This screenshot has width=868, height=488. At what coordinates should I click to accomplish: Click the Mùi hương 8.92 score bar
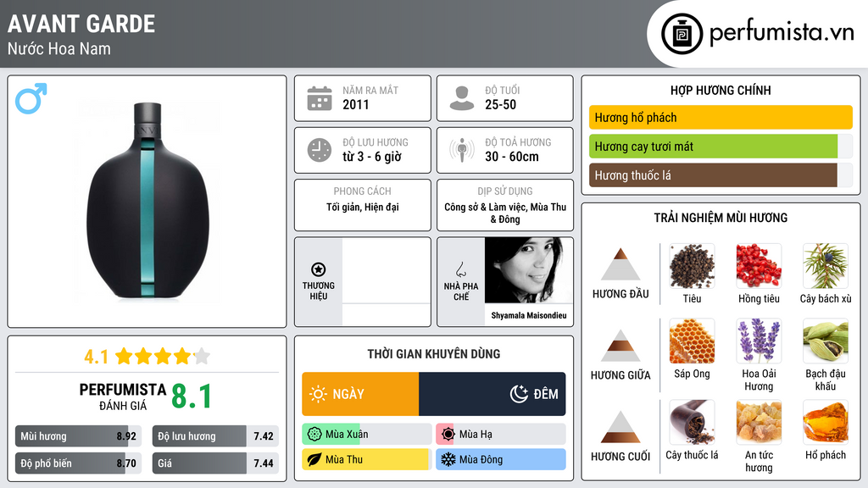tap(78, 436)
